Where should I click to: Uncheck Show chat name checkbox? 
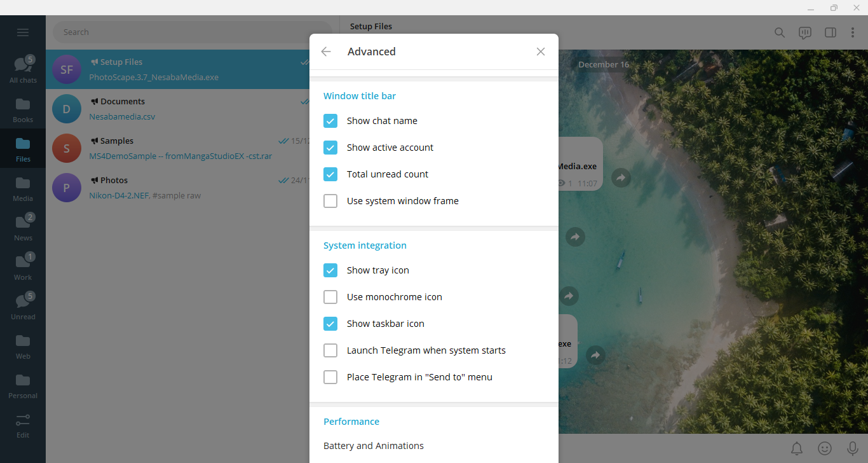[x=330, y=121]
